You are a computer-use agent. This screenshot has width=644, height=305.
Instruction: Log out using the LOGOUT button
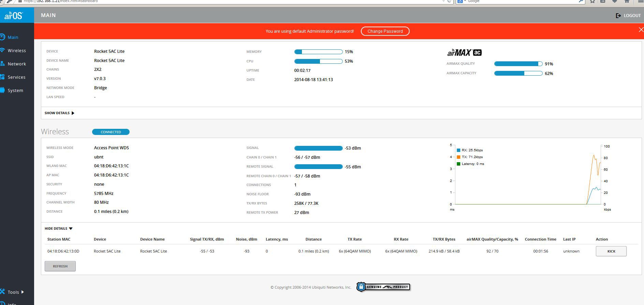(x=628, y=15)
